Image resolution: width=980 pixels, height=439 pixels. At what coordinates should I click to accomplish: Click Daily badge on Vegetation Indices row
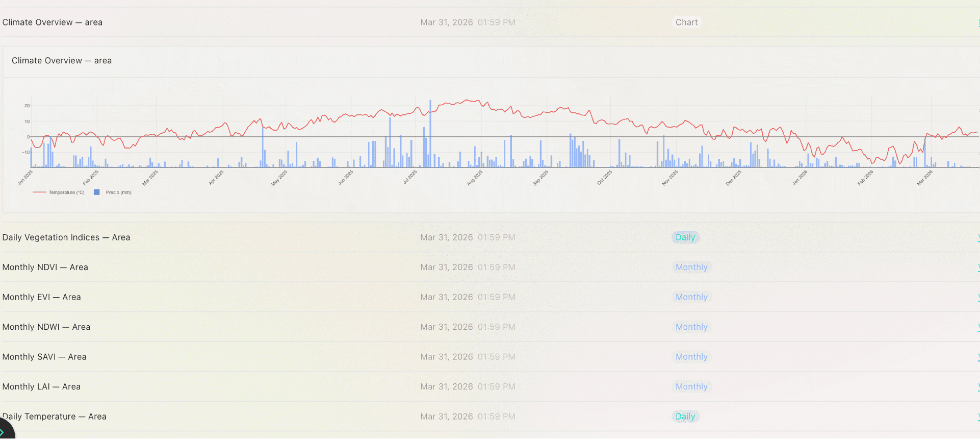[x=685, y=237]
